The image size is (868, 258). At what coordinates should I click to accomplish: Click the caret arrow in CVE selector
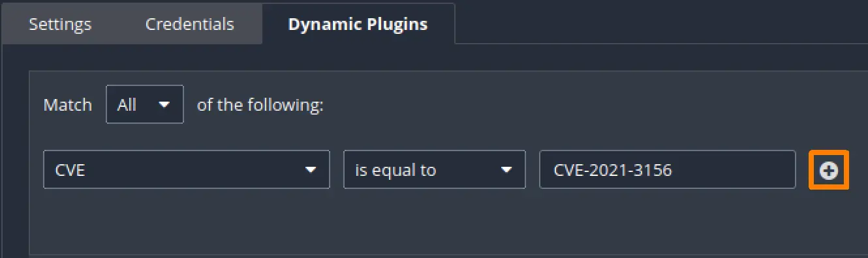(310, 170)
